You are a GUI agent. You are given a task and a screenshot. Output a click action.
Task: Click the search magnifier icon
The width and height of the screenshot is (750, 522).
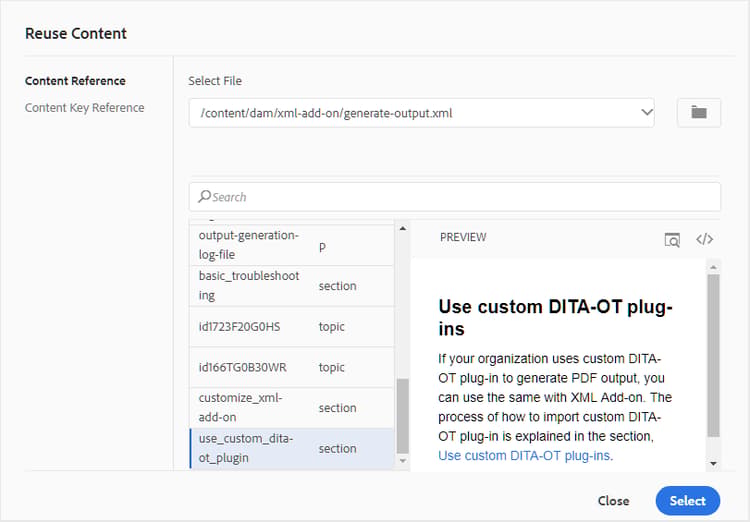[205, 196]
